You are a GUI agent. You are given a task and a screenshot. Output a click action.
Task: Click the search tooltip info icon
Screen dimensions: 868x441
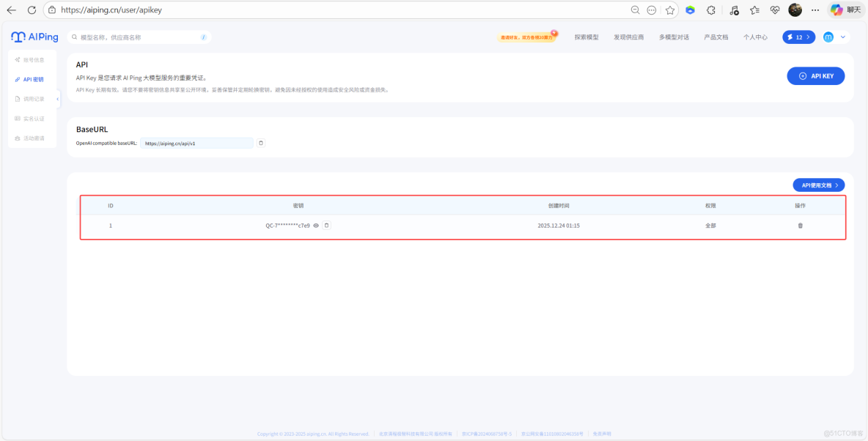click(203, 37)
